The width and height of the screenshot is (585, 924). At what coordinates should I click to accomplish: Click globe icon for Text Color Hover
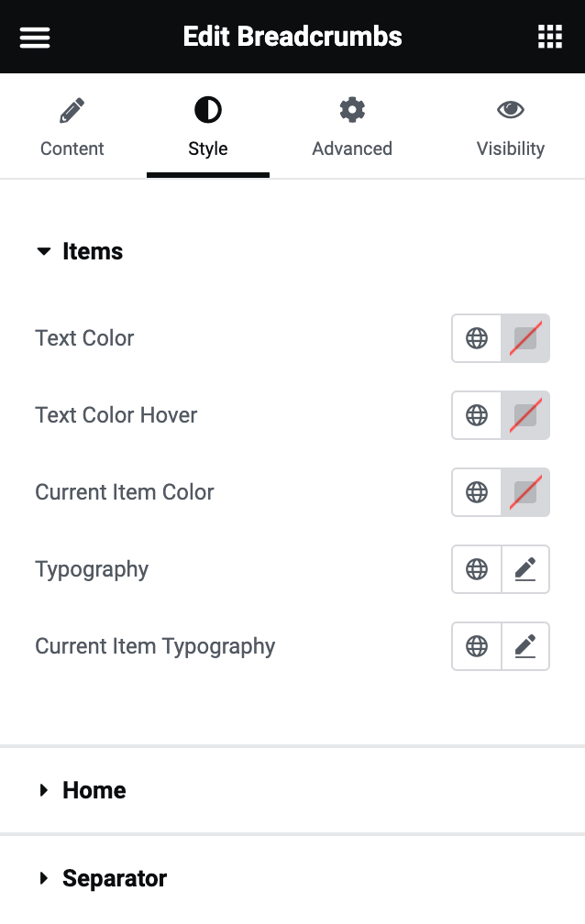tap(477, 415)
